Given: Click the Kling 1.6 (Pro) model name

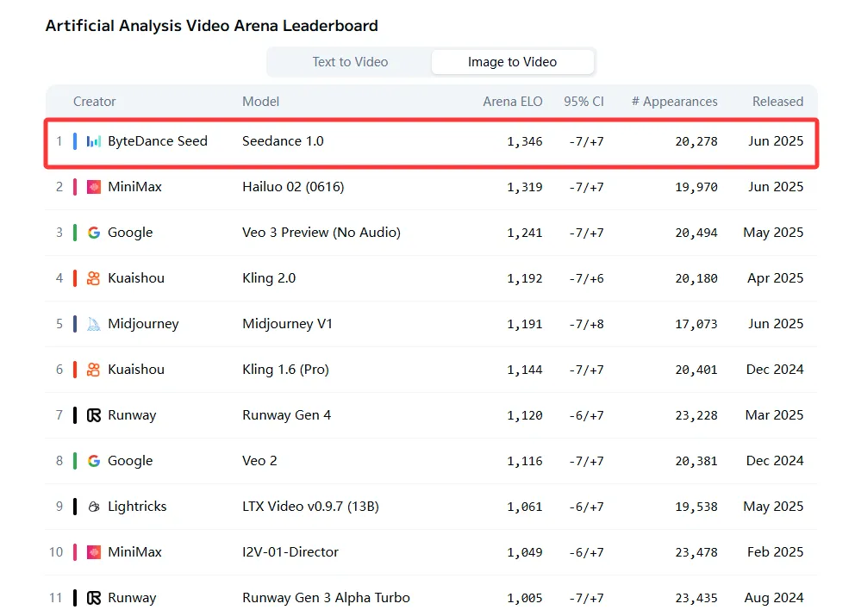Looking at the screenshot, I should click(285, 369).
